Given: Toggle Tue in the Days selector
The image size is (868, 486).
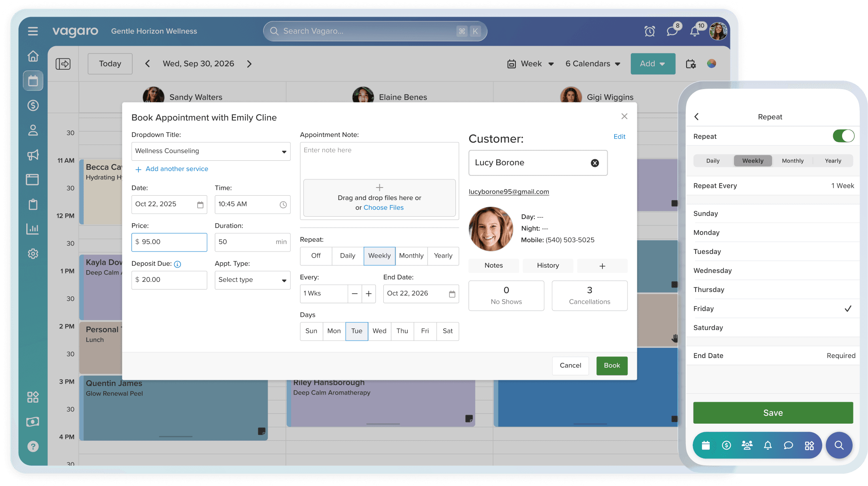Looking at the screenshot, I should pyautogui.click(x=357, y=331).
